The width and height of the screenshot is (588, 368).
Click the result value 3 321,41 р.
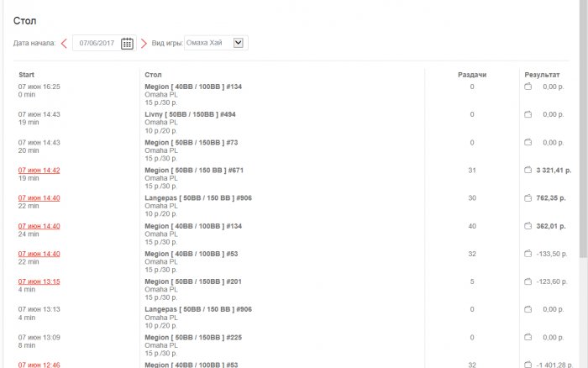point(554,171)
